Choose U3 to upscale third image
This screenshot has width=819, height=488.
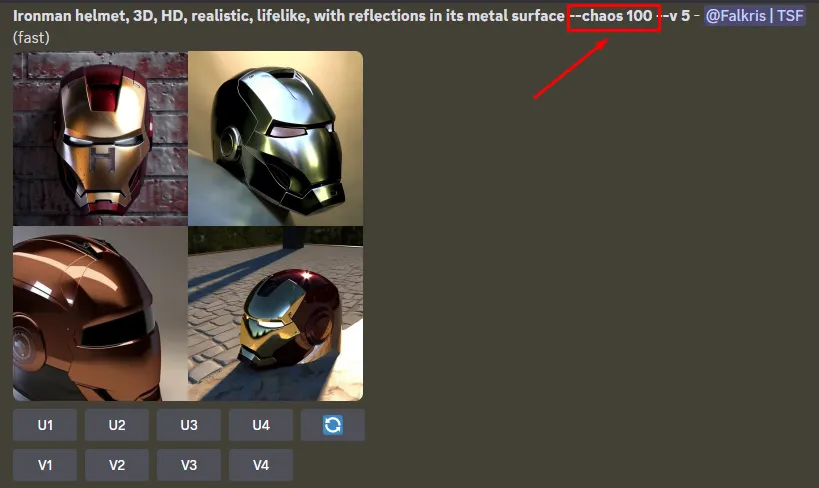tap(189, 425)
